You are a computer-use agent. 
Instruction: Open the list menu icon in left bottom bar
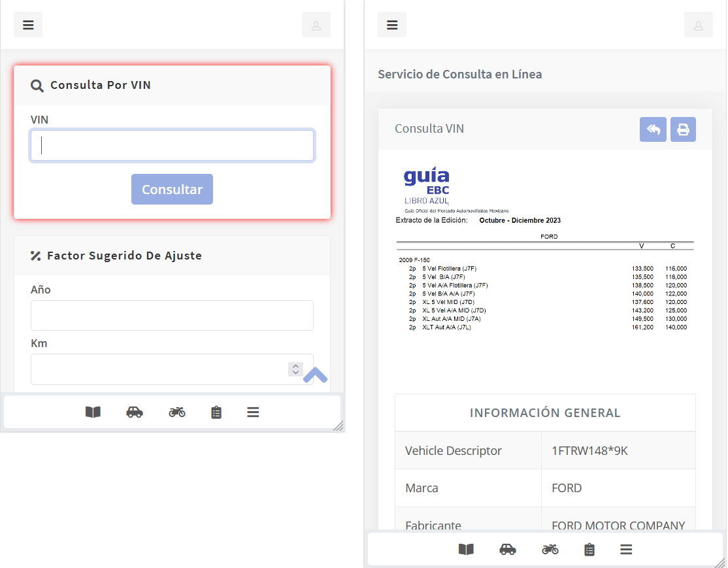click(x=253, y=412)
